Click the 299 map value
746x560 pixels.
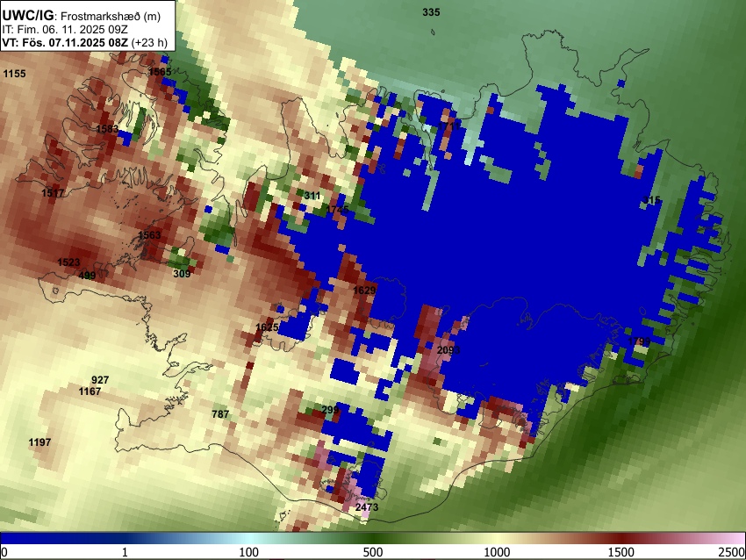point(330,409)
